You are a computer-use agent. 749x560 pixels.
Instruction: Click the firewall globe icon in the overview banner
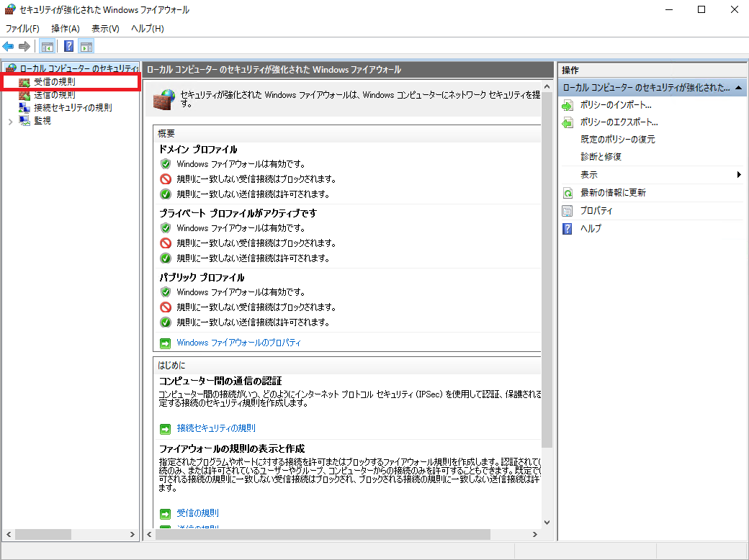164,99
